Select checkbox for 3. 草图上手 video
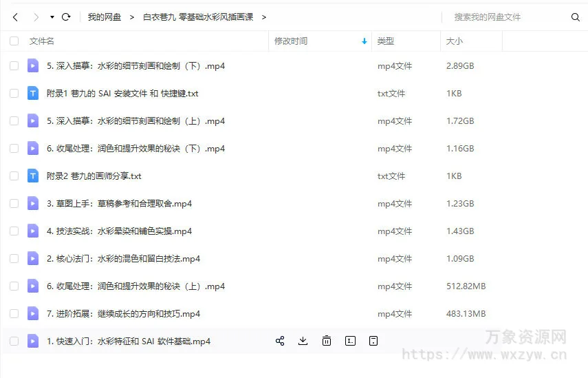This screenshot has height=378, width=588. click(x=14, y=204)
